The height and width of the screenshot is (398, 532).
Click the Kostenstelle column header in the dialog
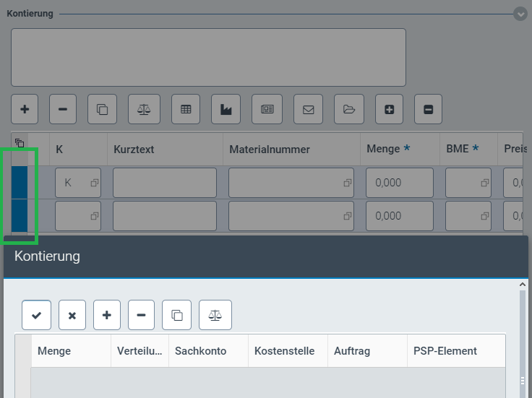click(284, 351)
